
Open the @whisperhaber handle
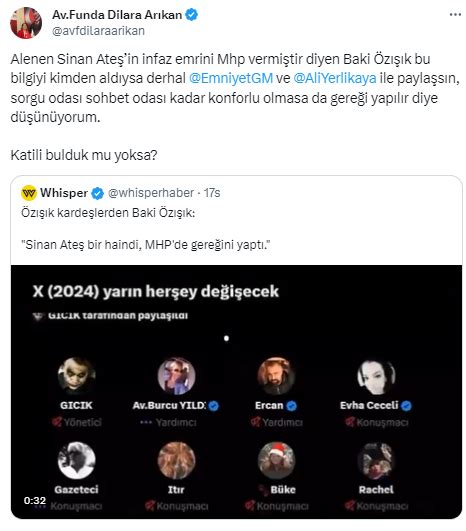tap(151, 193)
